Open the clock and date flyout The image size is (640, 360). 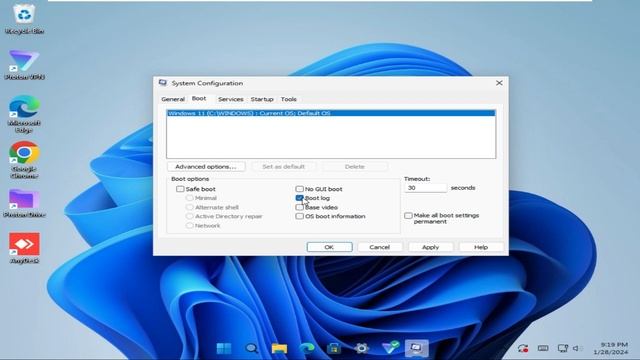(611, 348)
